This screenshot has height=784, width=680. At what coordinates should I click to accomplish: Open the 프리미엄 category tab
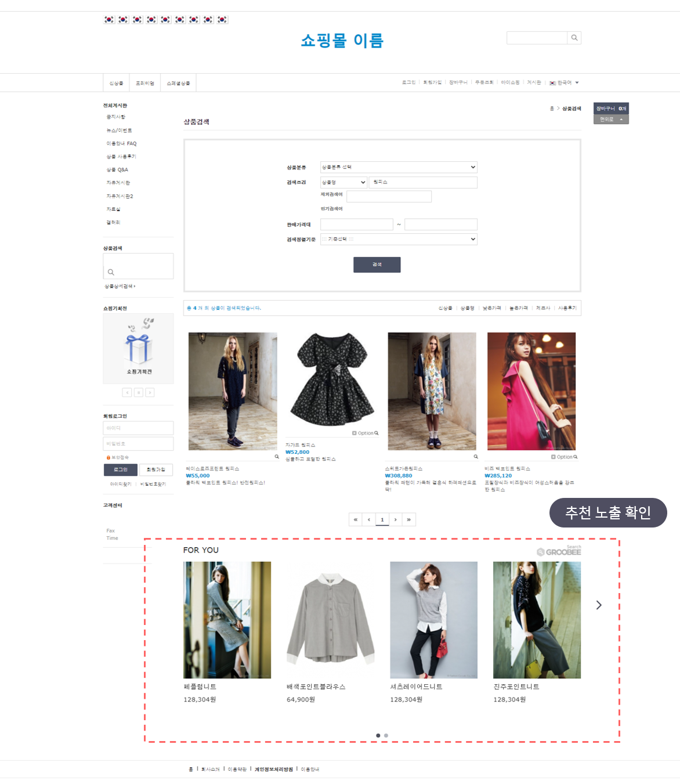coord(145,83)
